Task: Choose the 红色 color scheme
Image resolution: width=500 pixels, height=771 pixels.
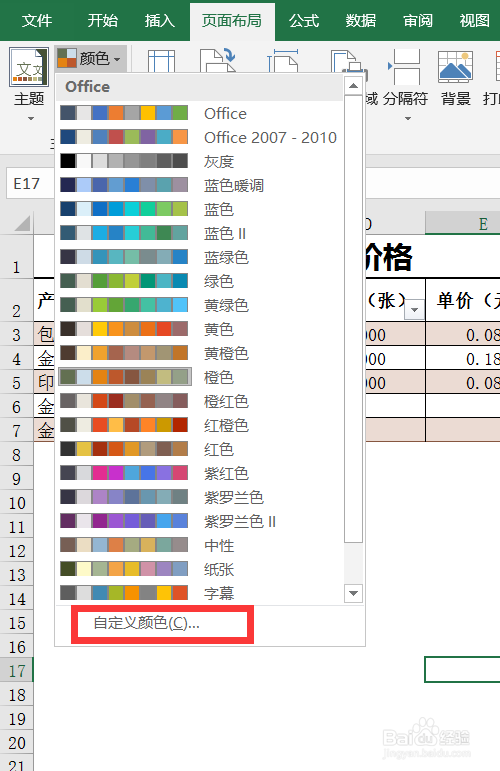Action: point(200,449)
